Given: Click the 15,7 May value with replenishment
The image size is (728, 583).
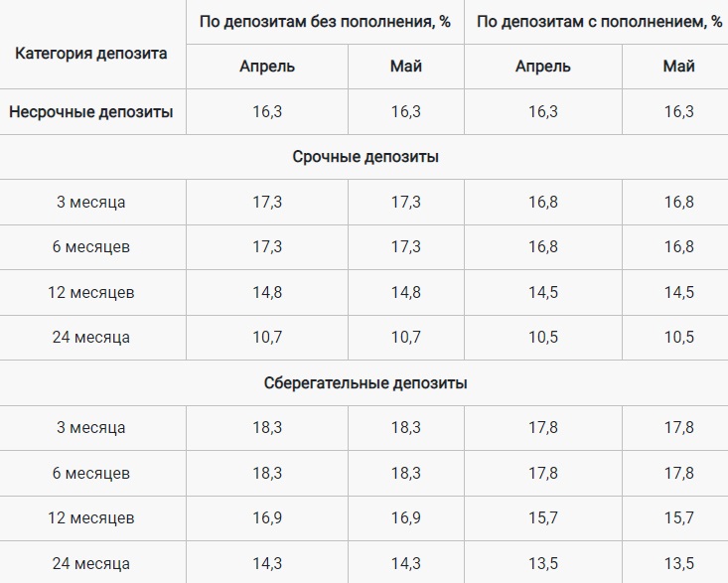Looking at the screenshot, I should coord(678,517).
